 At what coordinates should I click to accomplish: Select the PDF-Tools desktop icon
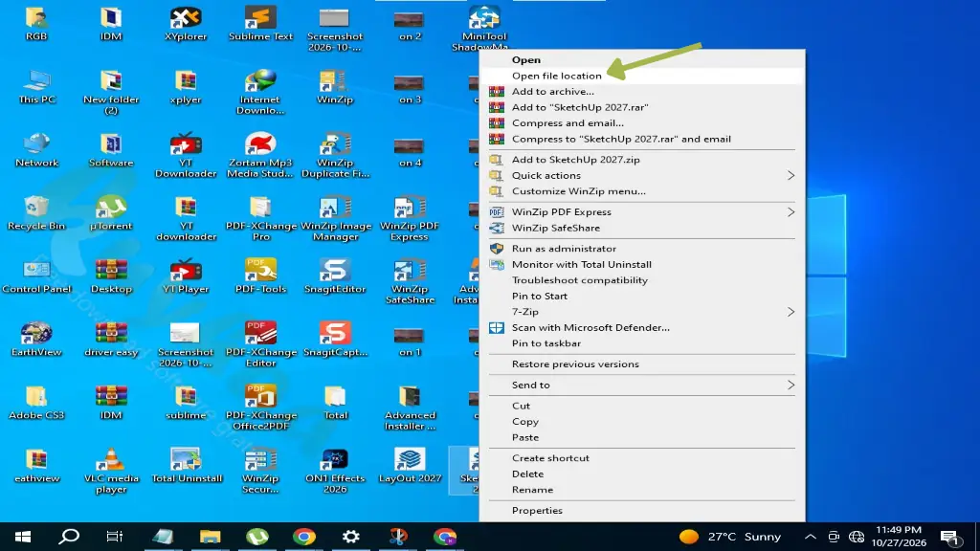click(x=260, y=276)
